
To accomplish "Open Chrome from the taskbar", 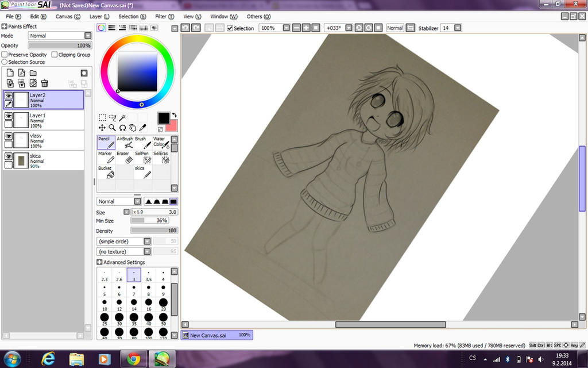I will pyautogui.click(x=133, y=359).
